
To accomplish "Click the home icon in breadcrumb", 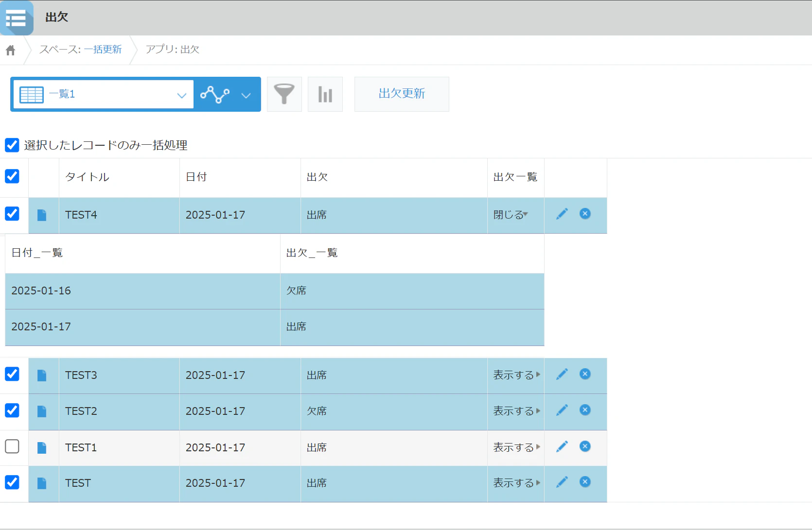I will [x=11, y=50].
